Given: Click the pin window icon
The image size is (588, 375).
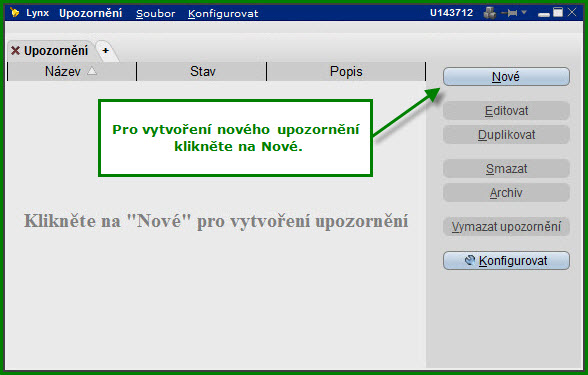Looking at the screenshot, I should (510, 13).
